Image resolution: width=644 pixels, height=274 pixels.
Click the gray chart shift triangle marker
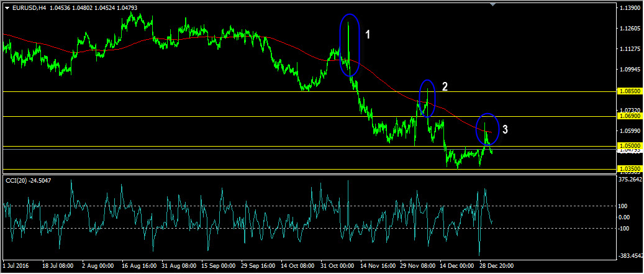[x=493, y=5]
